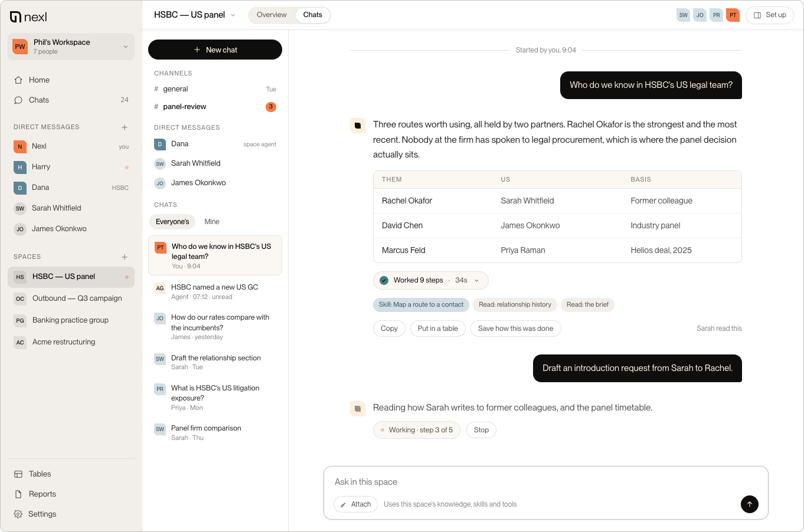Screen dimensions: 804x532
Task: Click Industry panel table cell
Action: (x=655, y=226)
